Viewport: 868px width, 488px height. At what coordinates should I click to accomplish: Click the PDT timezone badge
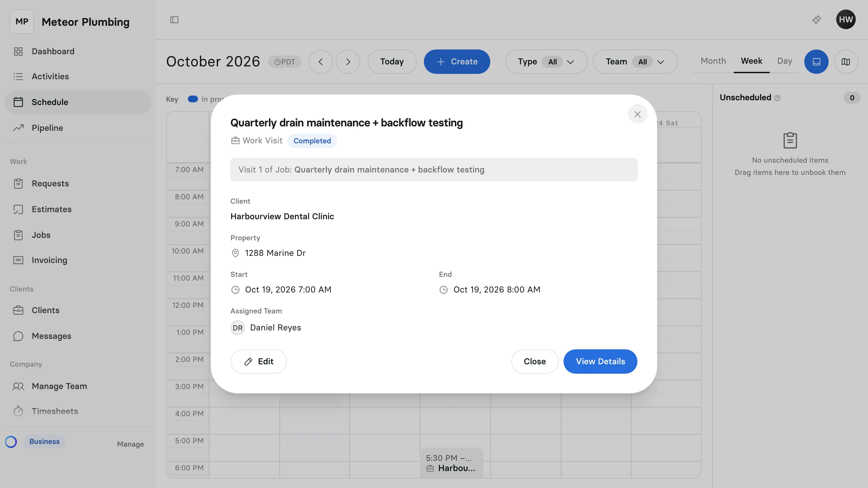point(284,62)
